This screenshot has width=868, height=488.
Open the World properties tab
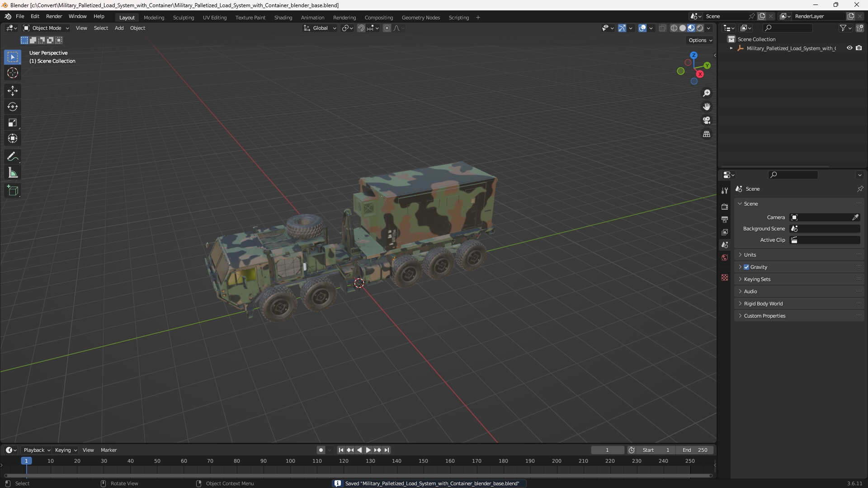point(725,258)
